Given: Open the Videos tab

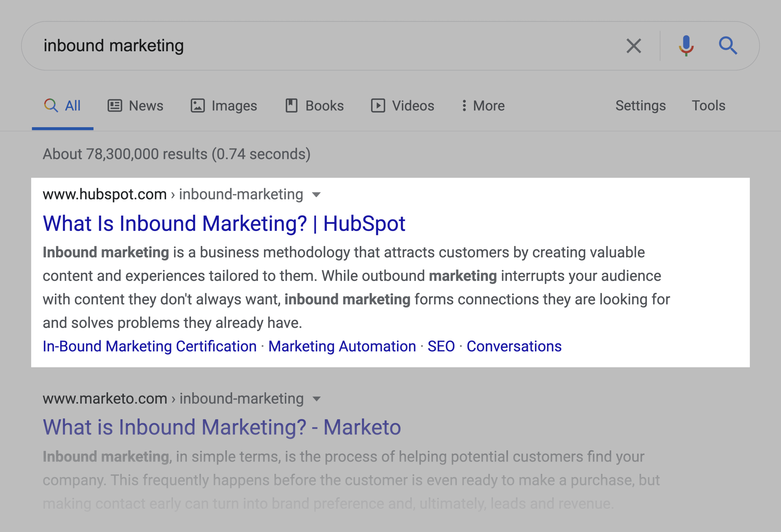Looking at the screenshot, I should click(x=403, y=106).
